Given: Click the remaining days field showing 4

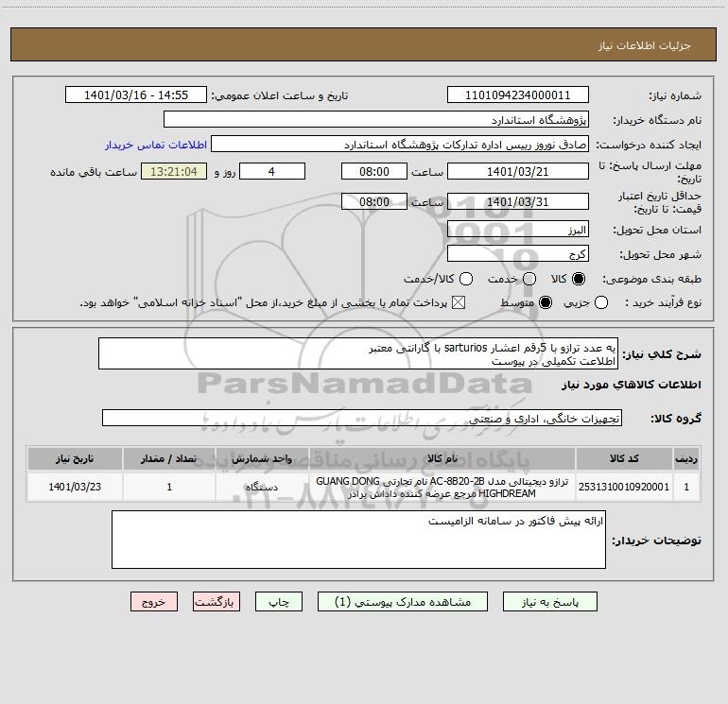Looking at the screenshot, I should (x=272, y=171).
